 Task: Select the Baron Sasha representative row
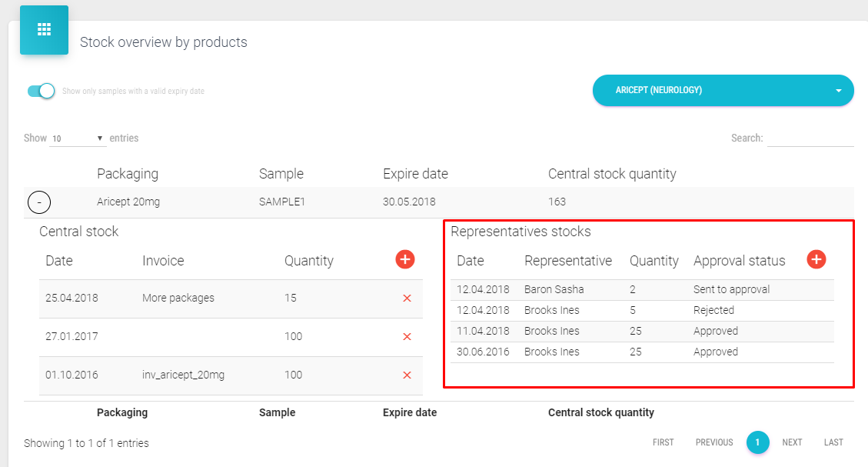pyautogui.click(x=554, y=290)
